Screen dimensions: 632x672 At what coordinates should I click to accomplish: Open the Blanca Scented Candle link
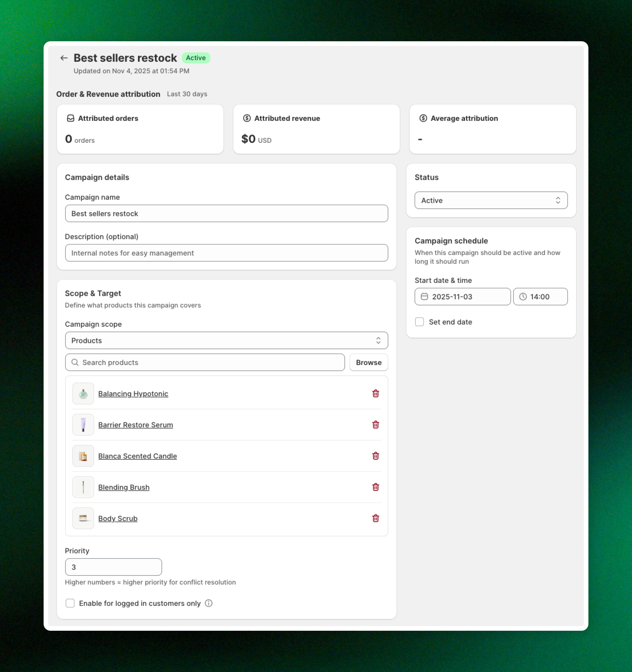138,456
